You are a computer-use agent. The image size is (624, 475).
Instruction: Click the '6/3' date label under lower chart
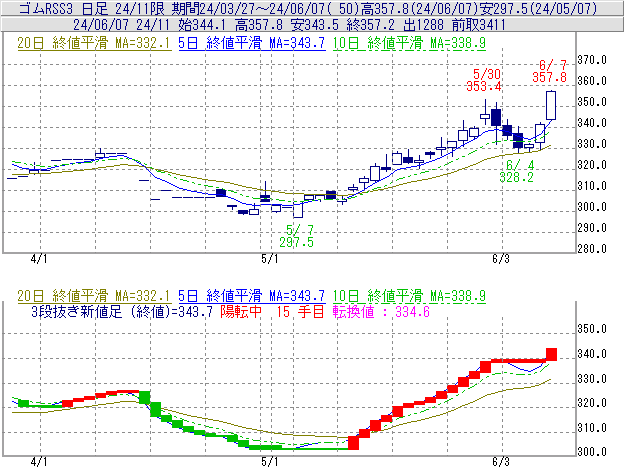(501, 462)
